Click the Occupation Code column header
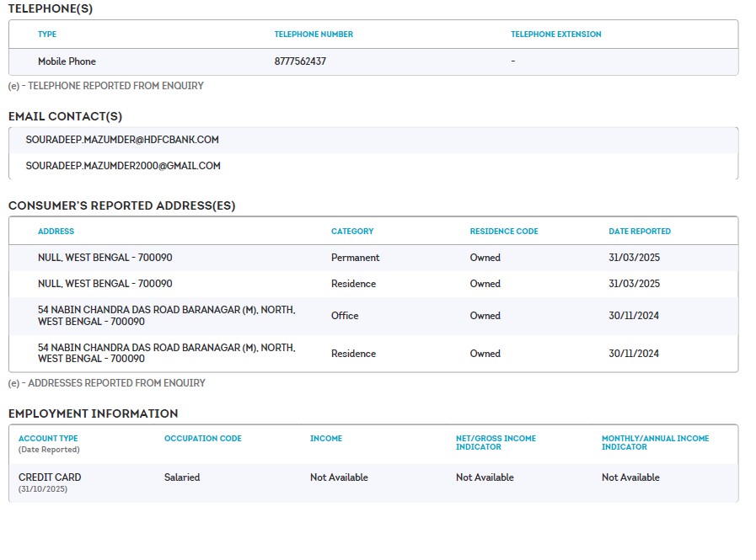Viewport: 756px width, 560px height. click(x=202, y=439)
